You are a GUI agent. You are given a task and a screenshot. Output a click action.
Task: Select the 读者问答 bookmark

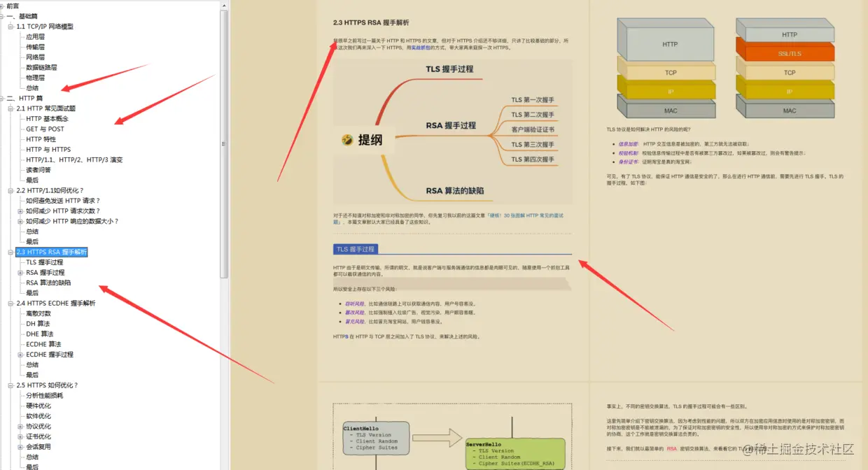pos(38,170)
